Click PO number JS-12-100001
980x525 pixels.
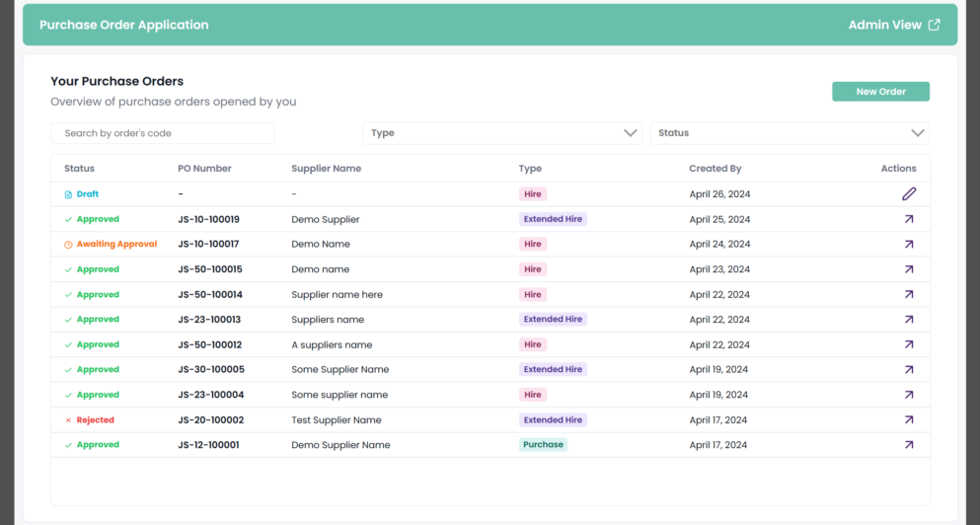tap(208, 445)
